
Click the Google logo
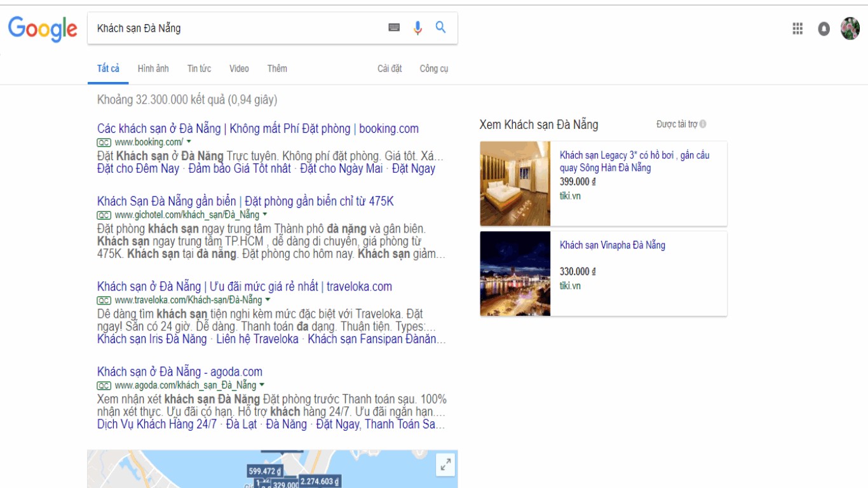tap(43, 29)
